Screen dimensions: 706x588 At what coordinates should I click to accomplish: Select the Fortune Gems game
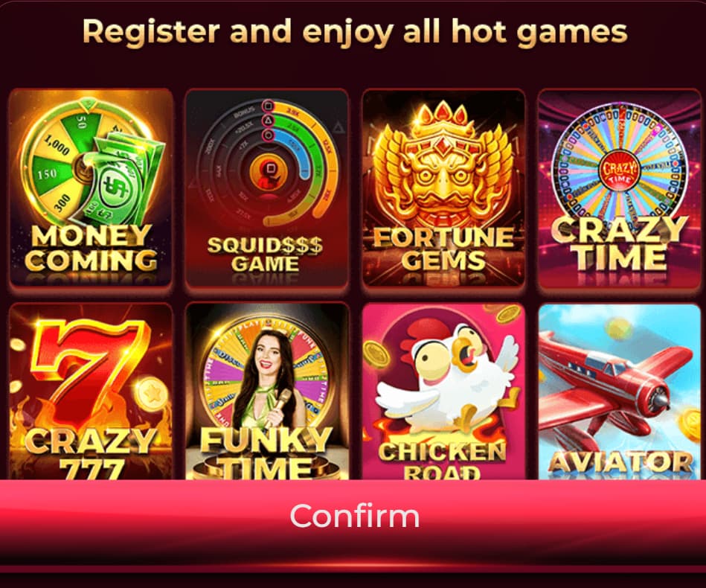tap(443, 188)
